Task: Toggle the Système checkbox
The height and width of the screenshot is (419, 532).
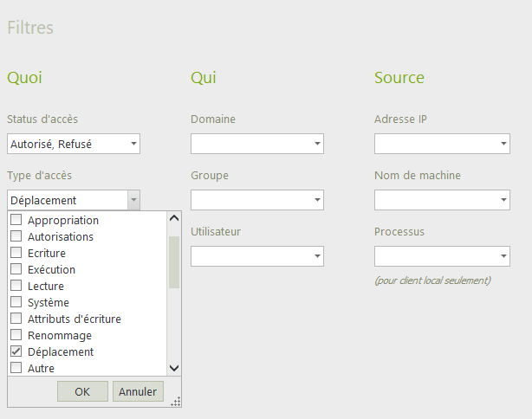Action: [x=16, y=302]
